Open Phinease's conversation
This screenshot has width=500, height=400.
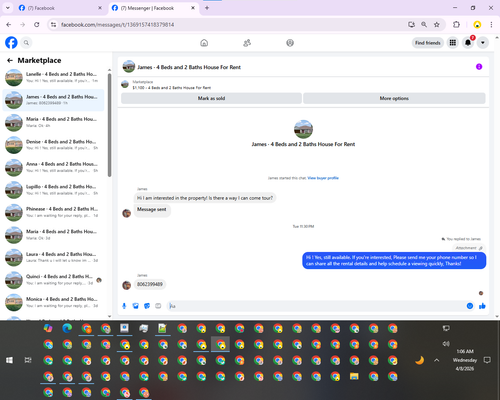click(53, 212)
